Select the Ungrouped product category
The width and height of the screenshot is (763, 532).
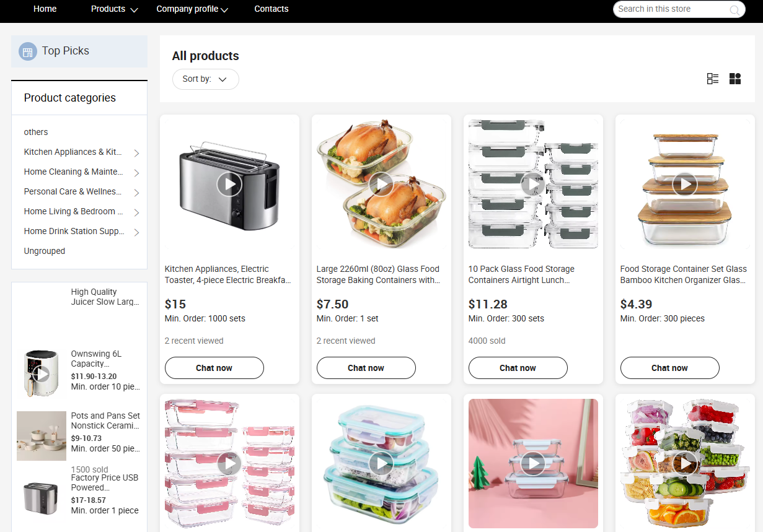point(45,251)
